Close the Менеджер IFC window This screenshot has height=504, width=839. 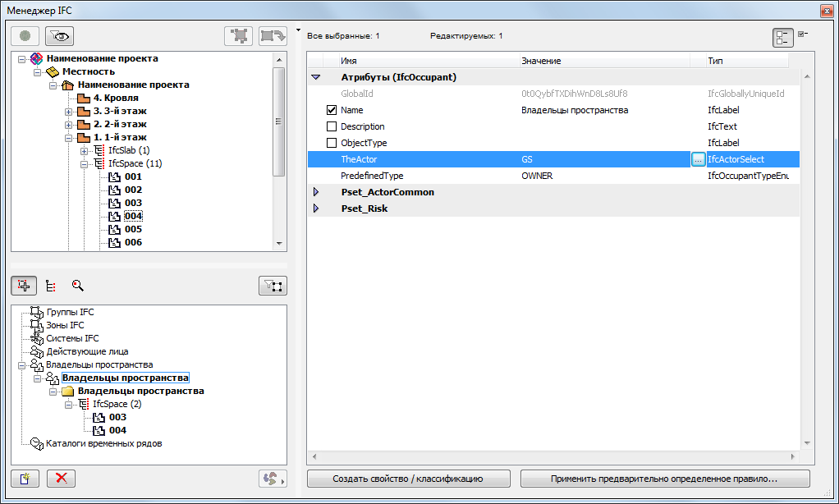(x=826, y=11)
